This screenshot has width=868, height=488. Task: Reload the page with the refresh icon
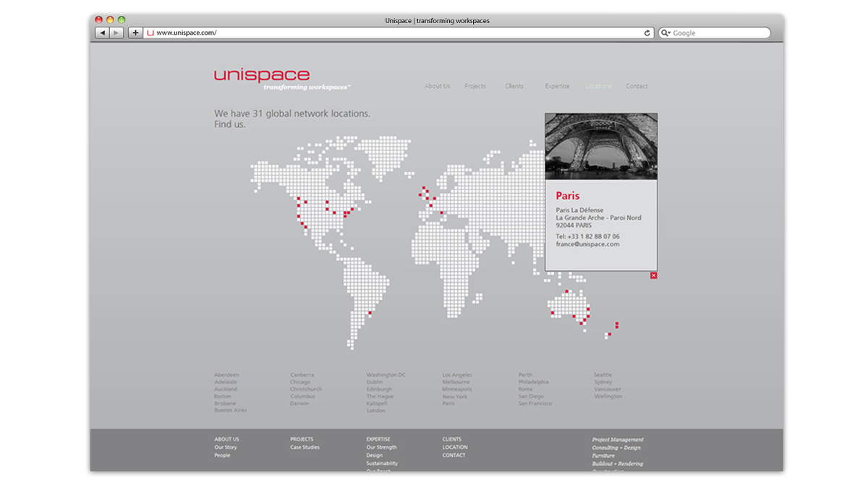(647, 33)
